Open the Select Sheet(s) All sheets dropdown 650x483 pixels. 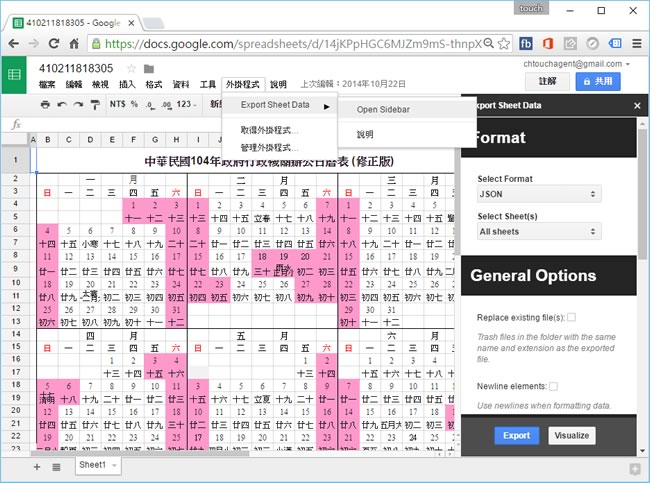(x=539, y=231)
